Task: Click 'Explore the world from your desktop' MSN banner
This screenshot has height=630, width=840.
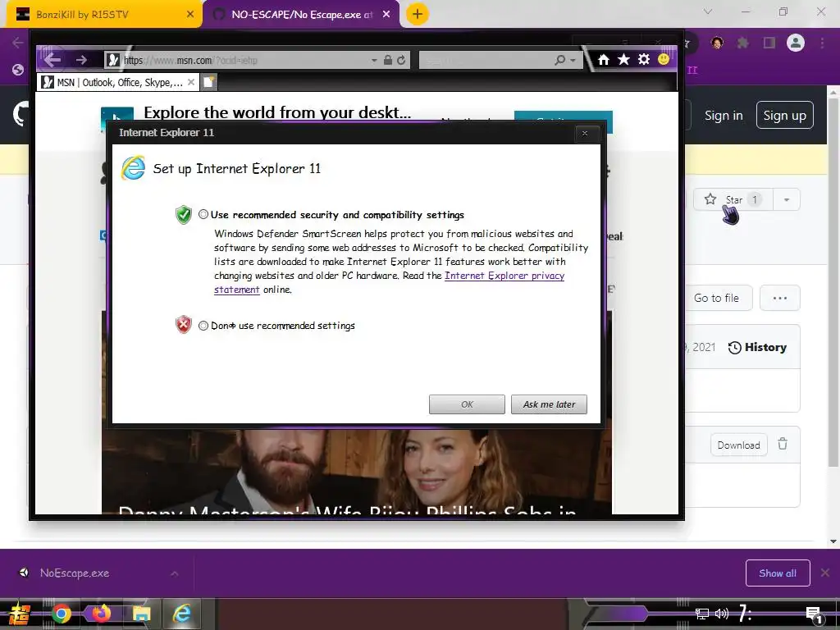Action: 277,112
